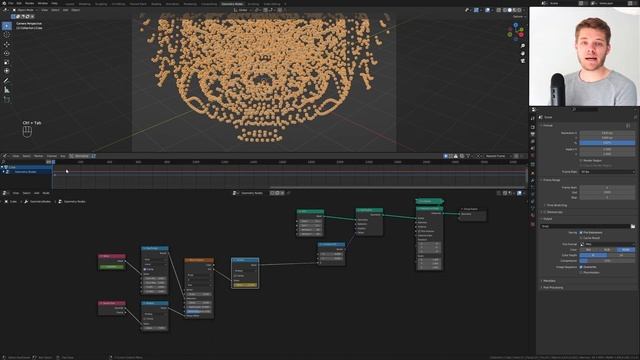This screenshot has height=360, width=640.
Task: Open the View Layer properties tab
Action: [533, 141]
